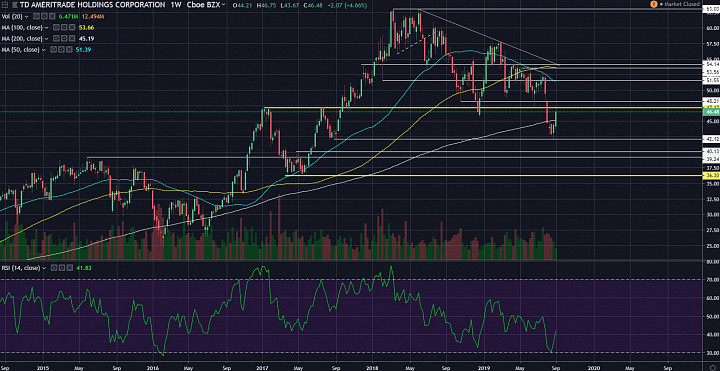Image resolution: width=720 pixels, height=371 pixels.
Task: Expand MA (200, close) dropdown arrow
Action: (46, 39)
